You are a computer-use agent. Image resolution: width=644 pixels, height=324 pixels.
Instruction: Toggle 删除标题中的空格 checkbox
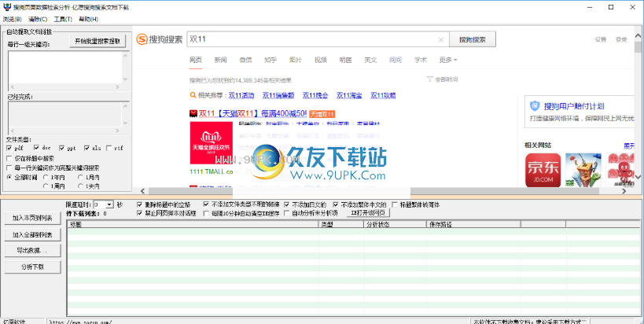140,204
